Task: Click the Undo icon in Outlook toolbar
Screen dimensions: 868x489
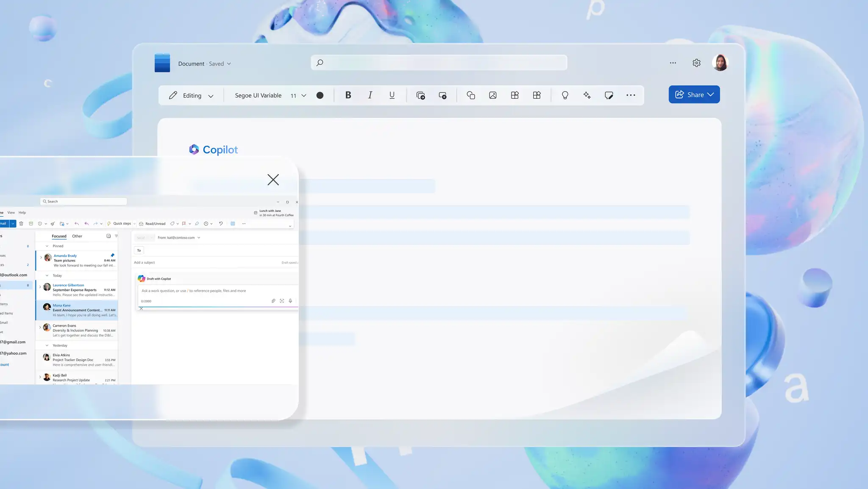Action: [221, 224]
